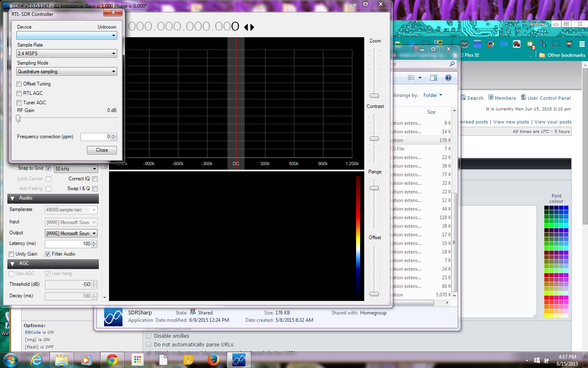588x368 pixels.
Task: Open the Sampling Mode dropdown
Action: [x=67, y=72]
